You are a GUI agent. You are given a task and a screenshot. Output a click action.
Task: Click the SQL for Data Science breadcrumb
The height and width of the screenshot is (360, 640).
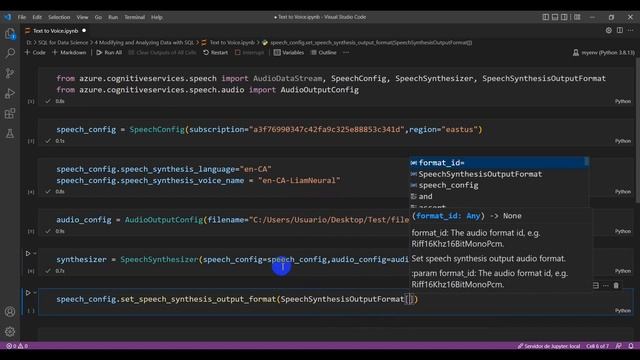[63, 42]
